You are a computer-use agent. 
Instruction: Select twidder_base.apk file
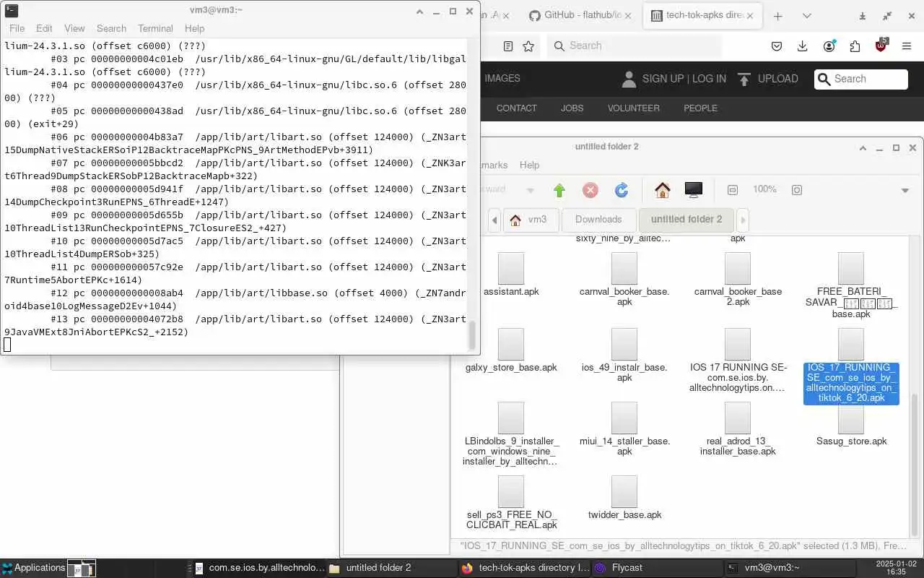[x=624, y=498]
